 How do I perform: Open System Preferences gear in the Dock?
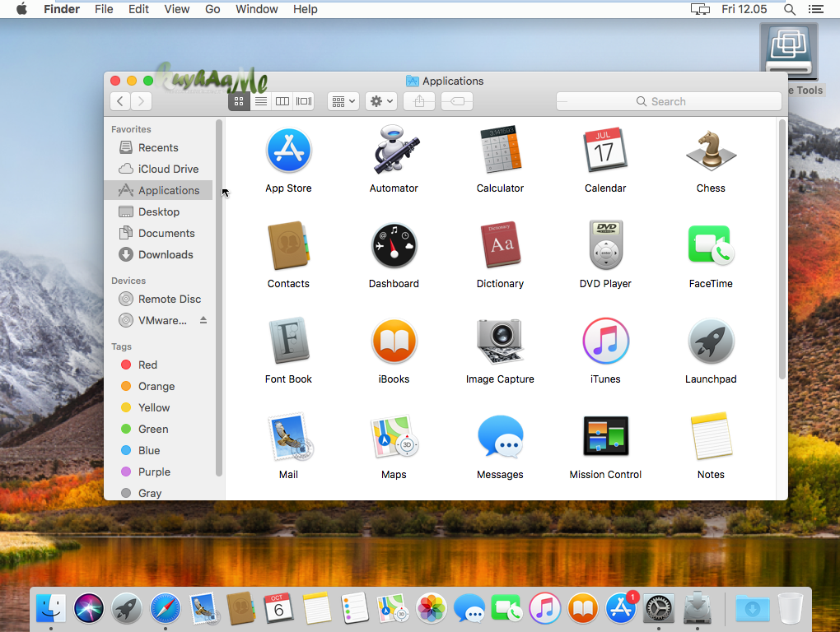tap(658, 608)
